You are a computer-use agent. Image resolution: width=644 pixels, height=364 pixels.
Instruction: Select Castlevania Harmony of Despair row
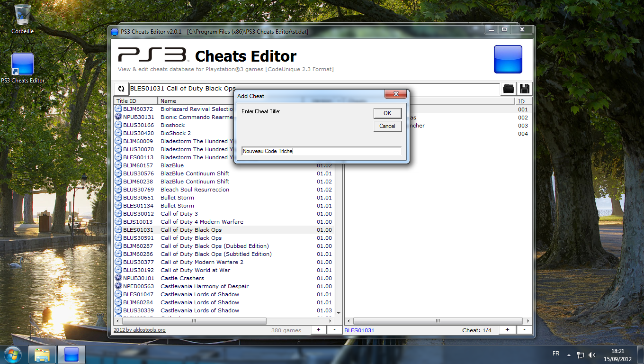coord(224,286)
